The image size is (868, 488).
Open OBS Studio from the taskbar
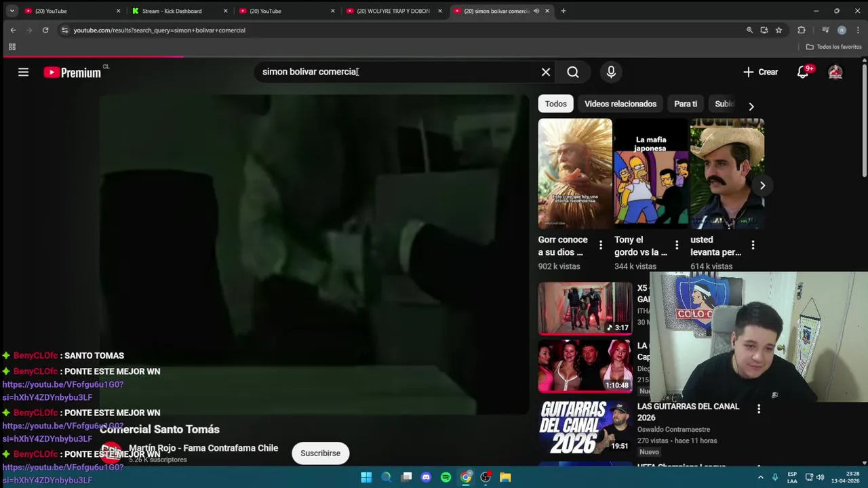[x=486, y=477]
